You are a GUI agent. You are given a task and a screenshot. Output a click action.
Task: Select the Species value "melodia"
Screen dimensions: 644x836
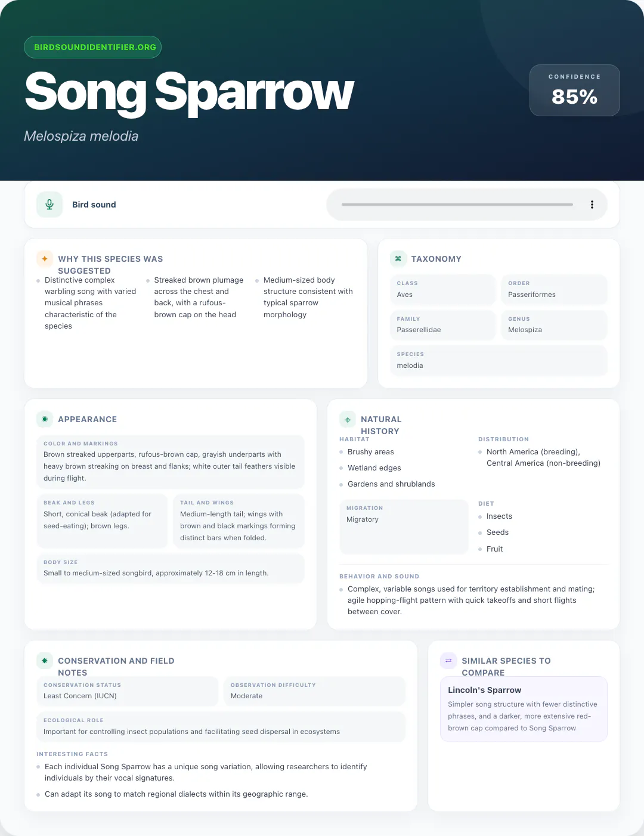pos(410,366)
